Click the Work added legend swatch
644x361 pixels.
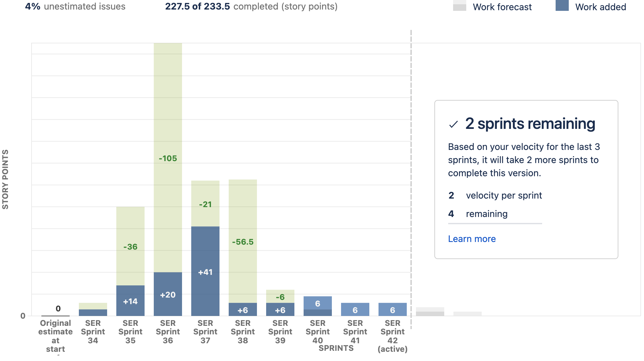[x=562, y=5]
